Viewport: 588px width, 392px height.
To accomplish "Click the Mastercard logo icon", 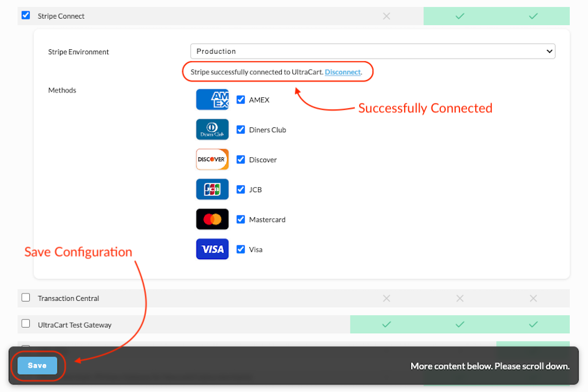I will [212, 219].
